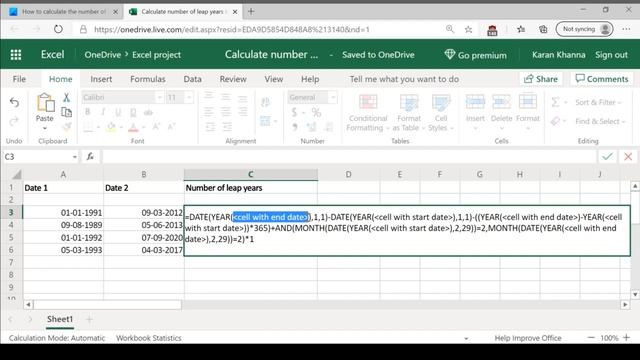Add a new sheet with plus button

click(89, 319)
